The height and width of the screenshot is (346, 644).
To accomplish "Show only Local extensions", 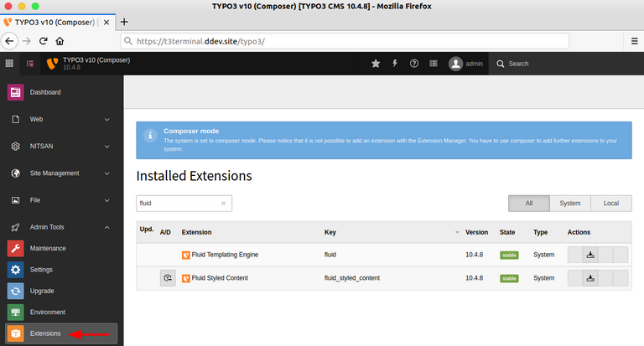I will click(611, 203).
